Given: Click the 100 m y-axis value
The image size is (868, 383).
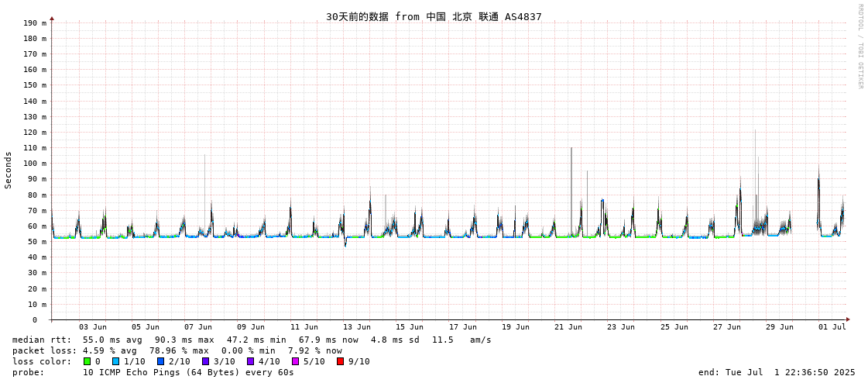Looking at the screenshot, I should coord(36,164).
